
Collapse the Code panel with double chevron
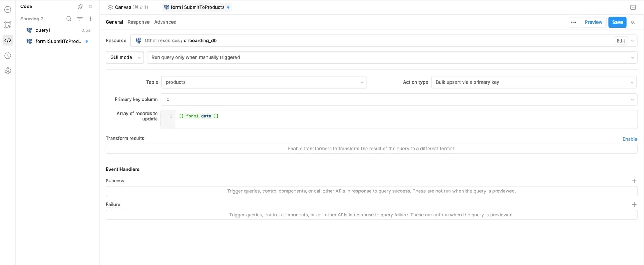pyautogui.click(x=91, y=6)
